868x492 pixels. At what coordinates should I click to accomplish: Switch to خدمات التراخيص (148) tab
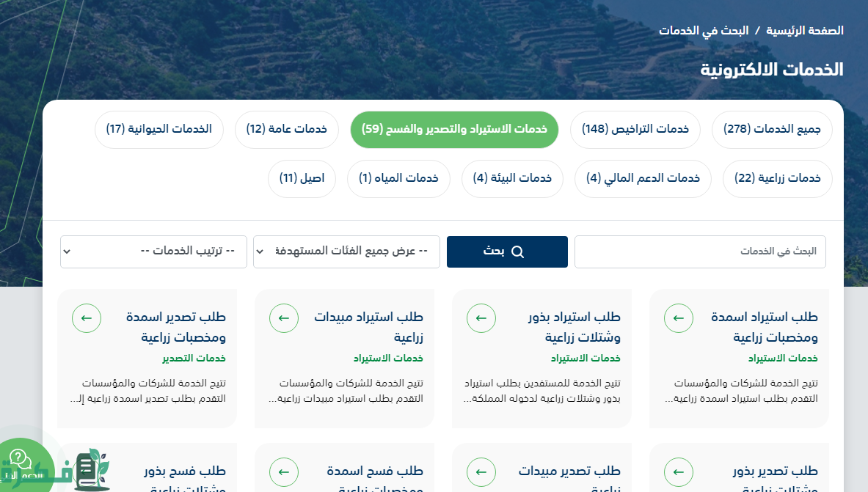click(635, 130)
